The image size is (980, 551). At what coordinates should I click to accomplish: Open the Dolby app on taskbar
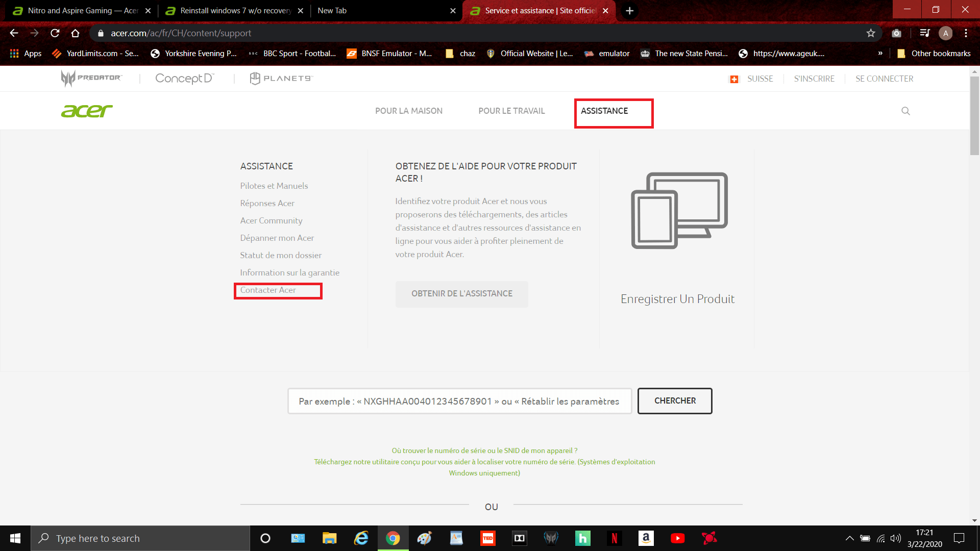[519, 538]
